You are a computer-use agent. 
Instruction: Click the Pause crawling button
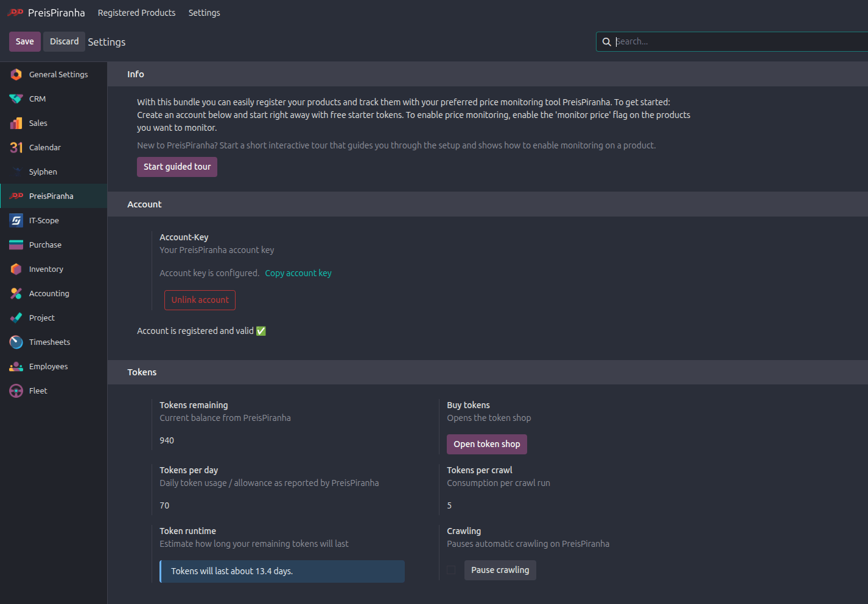coord(500,570)
